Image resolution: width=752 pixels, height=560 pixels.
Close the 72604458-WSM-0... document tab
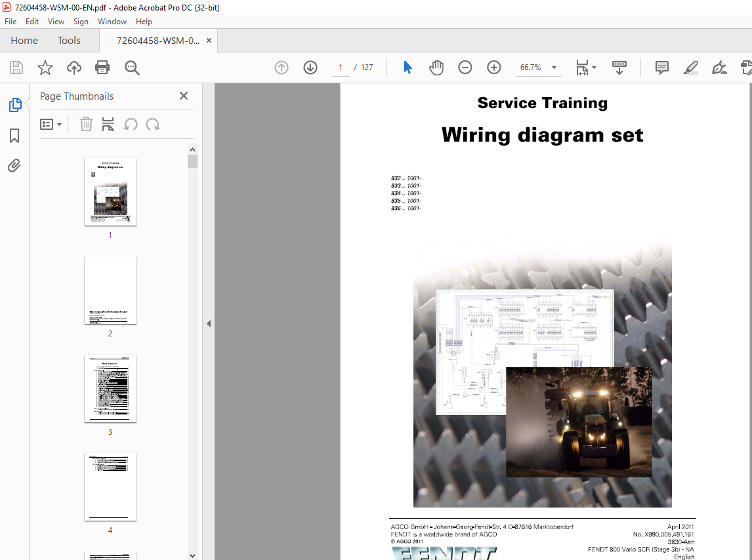(209, 41)
